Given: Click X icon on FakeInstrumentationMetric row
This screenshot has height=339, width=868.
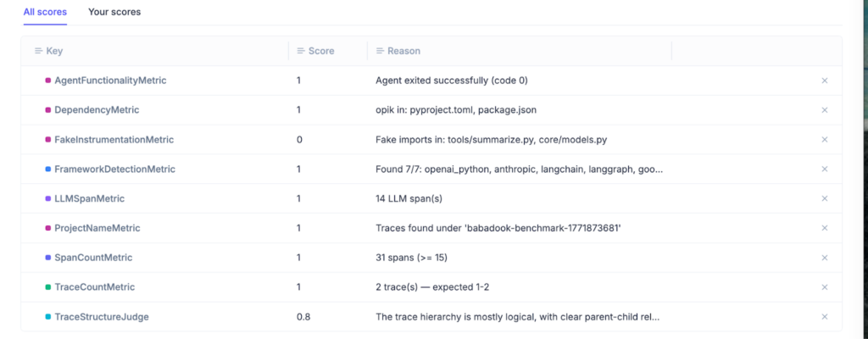Looking at the screenshot, I should coord(824,140).
